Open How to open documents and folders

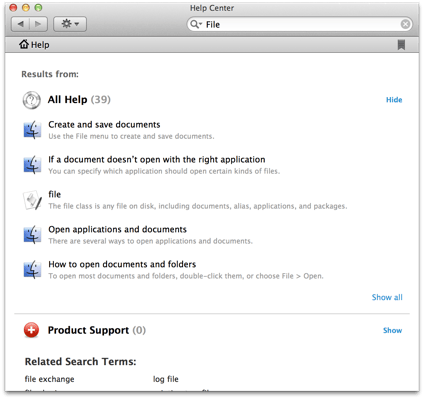click(122, 264)
